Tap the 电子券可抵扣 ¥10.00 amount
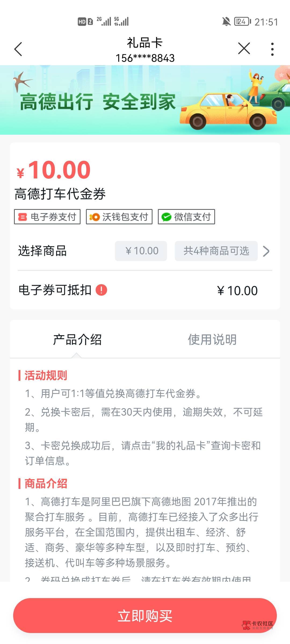The image size is (290, 644). [237, 291]
